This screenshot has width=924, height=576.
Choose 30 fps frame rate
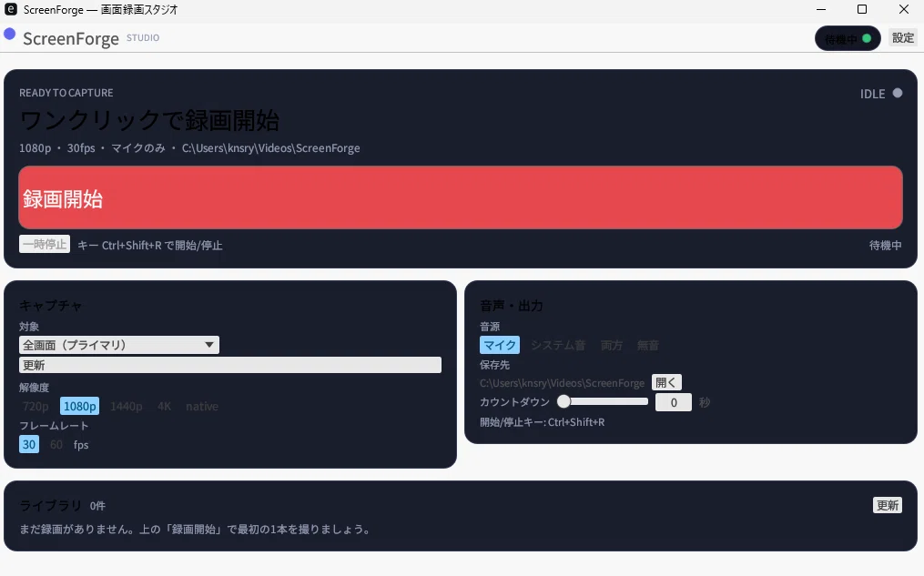(x=29, y=445)
